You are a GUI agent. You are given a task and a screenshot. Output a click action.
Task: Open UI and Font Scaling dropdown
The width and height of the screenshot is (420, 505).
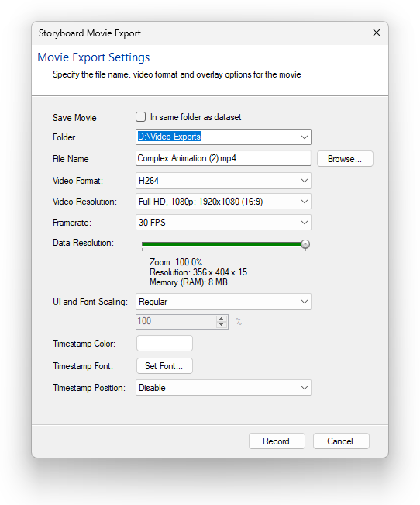[x=223, y=302]
